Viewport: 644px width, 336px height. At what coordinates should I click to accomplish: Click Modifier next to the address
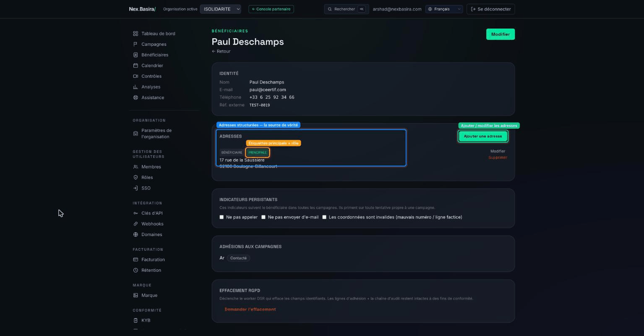[498, 151]
